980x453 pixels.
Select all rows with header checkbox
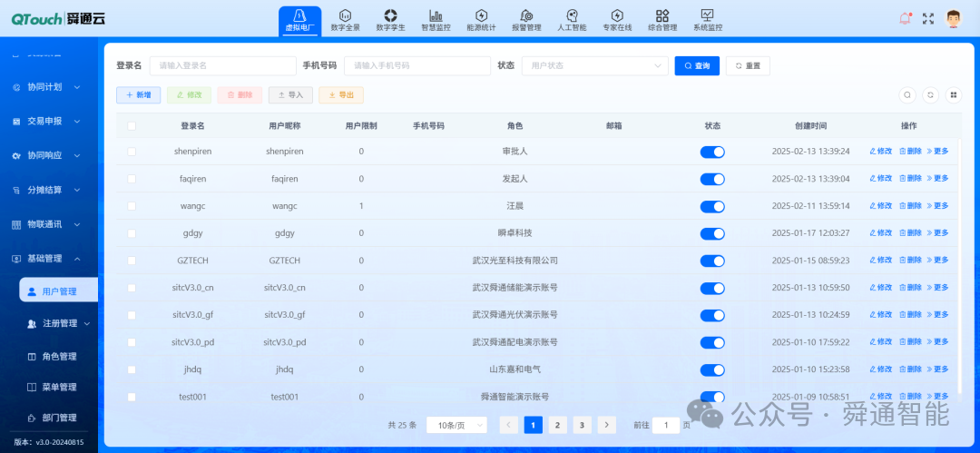(x=132, y=126)
